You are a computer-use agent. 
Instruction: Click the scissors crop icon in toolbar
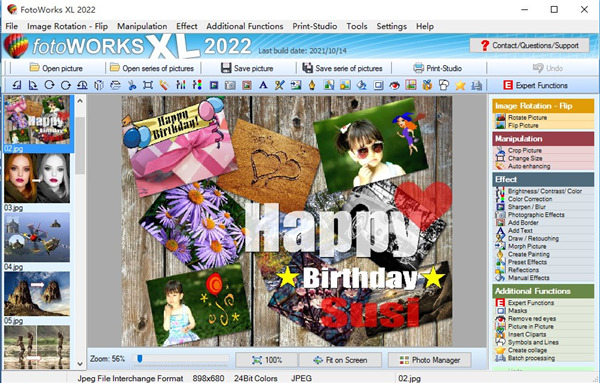pyautogui.click(x=132, y=85)
